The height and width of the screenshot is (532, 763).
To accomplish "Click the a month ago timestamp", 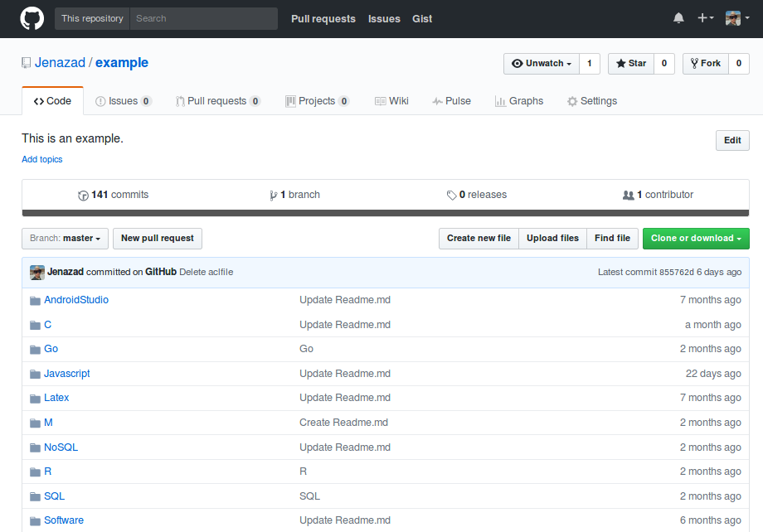I will pyautogui.click(x=713, y=325).
